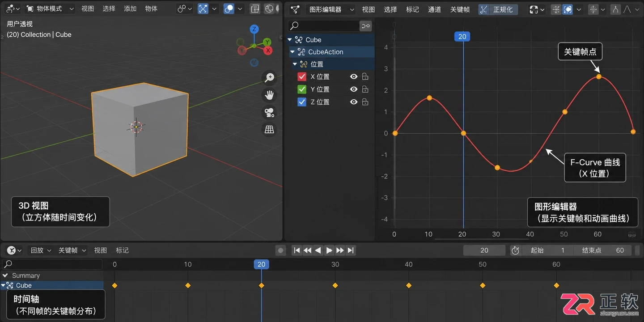Viewport: 644px width, 322px height.
Task: Switch perspective/orthographic with grid icon
Action: pyautogui.click(x=269, y=130)
